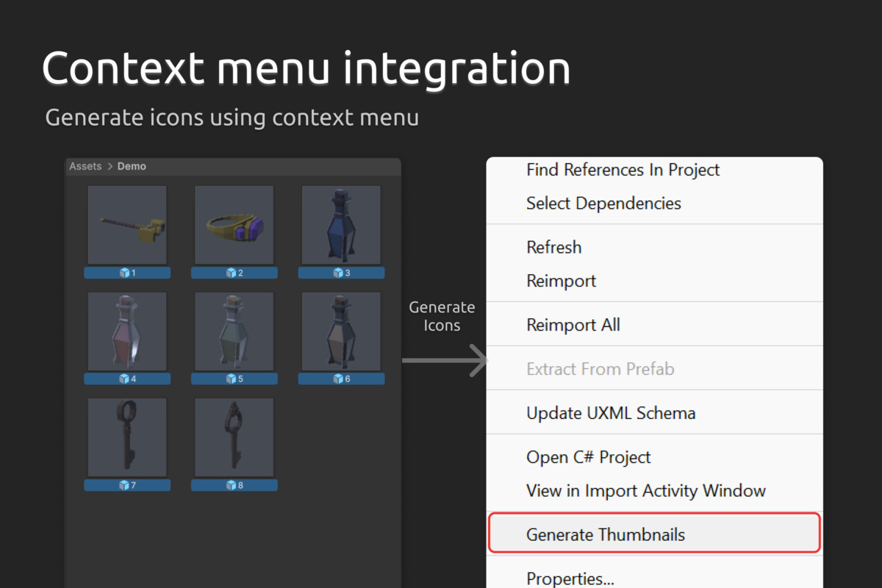Click the prefab cube icon on asset 3

pos(337,272)
